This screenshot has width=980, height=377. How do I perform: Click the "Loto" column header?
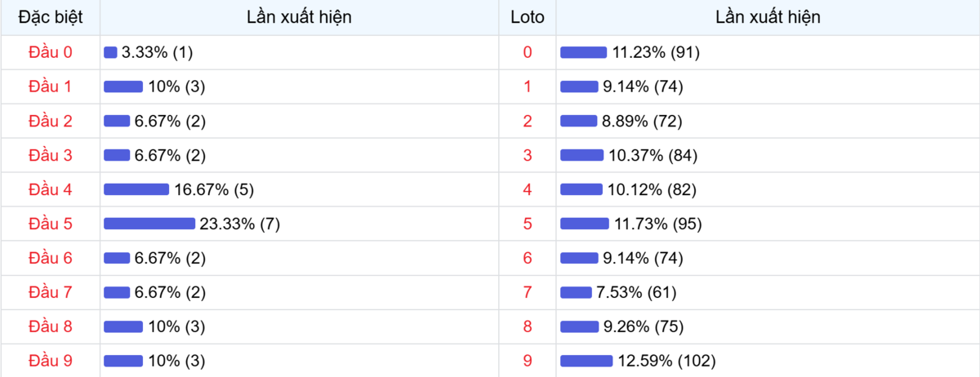527,17
